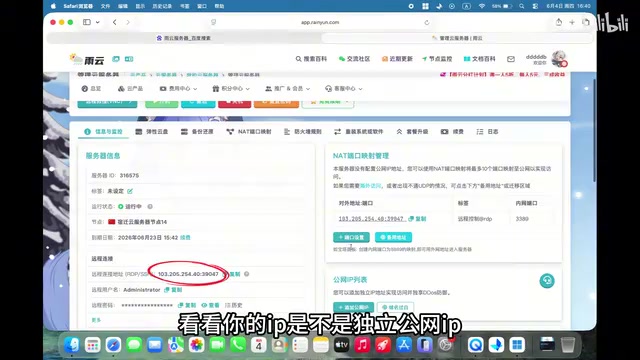
Task: Click the Safari reload page icon
Action: [427, 22]
